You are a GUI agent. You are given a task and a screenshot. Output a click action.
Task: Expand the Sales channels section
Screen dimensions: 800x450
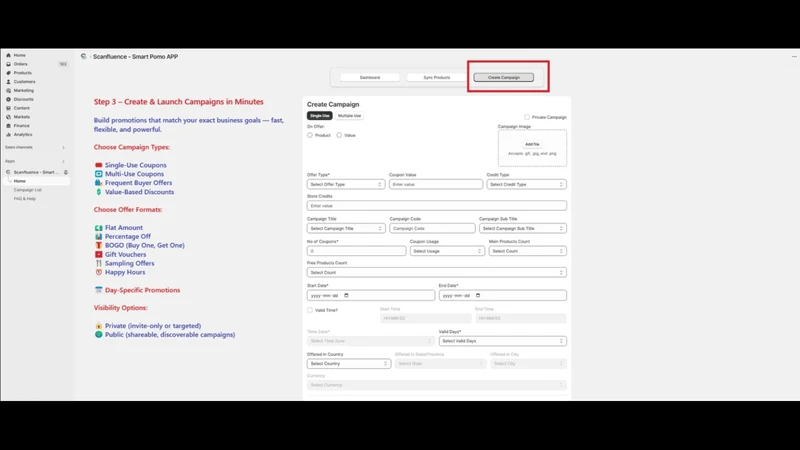point(63,147)
